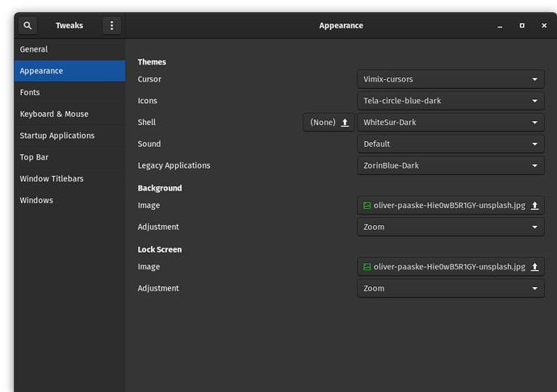Open the three-dot Tweaks menu

click(x=112, y=26)
